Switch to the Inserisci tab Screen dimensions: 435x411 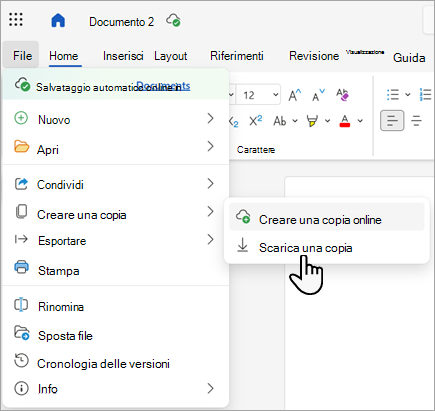coord(123,56)
